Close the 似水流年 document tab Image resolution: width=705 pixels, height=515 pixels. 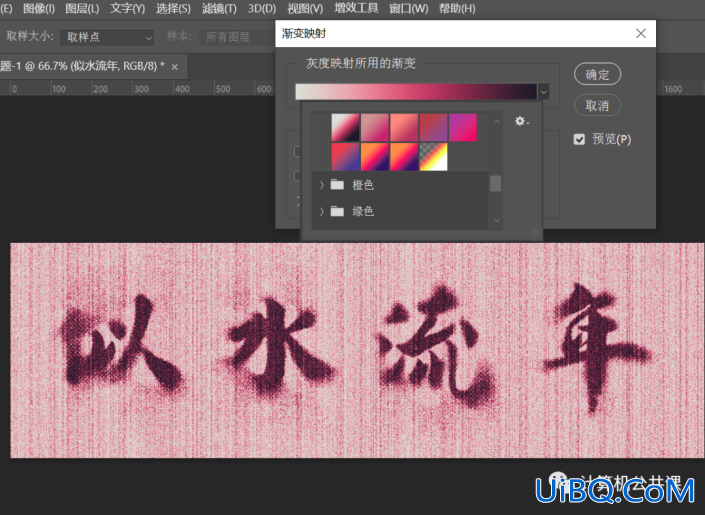click(175, 67)
